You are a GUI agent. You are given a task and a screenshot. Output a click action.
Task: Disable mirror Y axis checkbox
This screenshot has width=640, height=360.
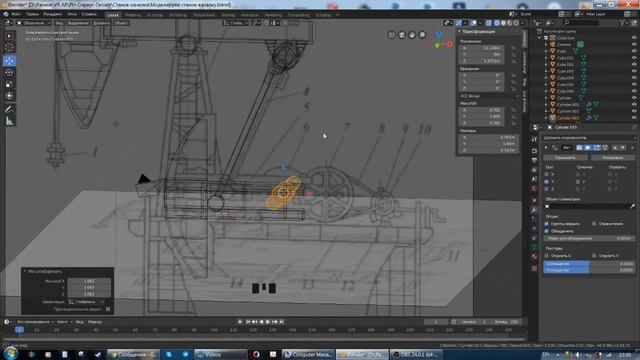tap(547, 182)
